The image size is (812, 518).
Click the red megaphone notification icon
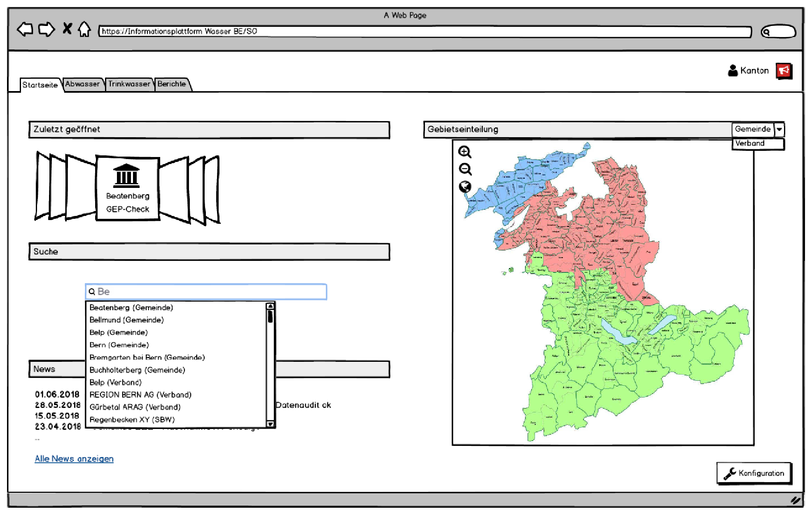[x=784, y=71]
